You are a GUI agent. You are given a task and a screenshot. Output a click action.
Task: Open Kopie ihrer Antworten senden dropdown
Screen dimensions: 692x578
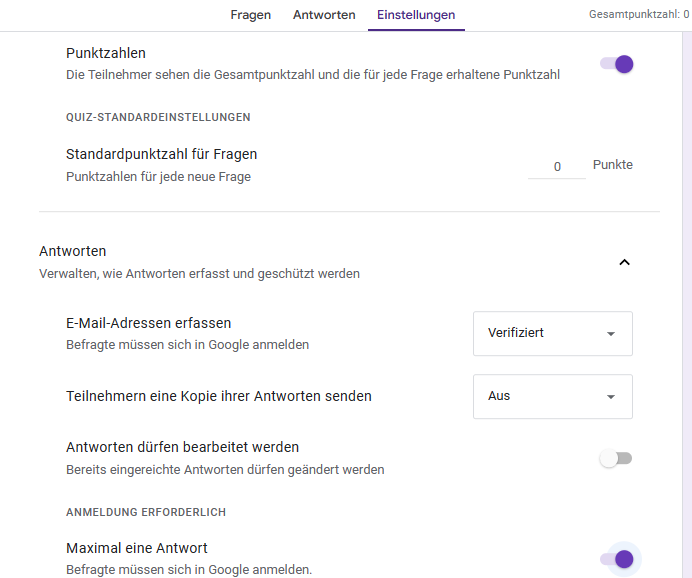coord(552,396)
